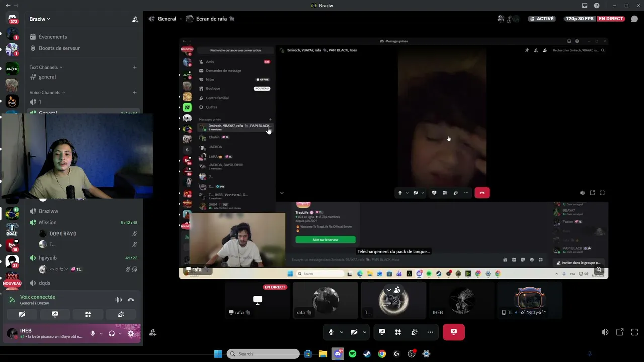Collapse participants strip via chevron on tile
Viewport: 644px width, 362px height.
pos(388,290)
